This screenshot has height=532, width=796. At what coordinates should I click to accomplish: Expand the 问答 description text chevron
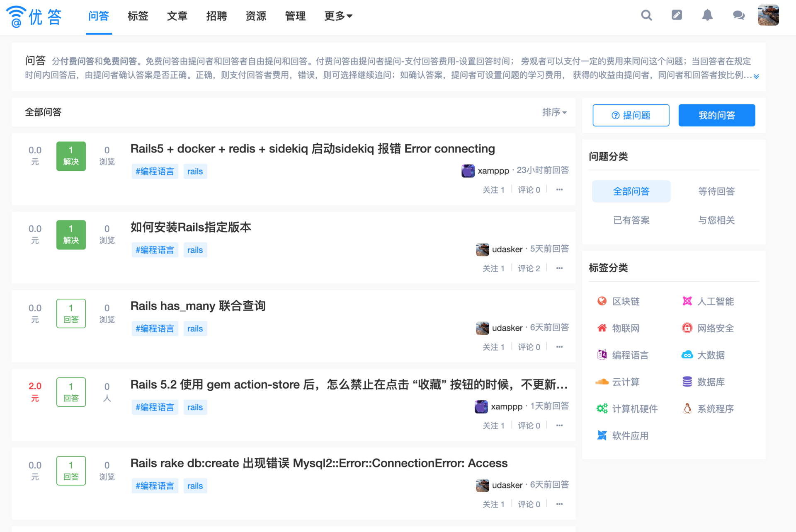point(756,76)
